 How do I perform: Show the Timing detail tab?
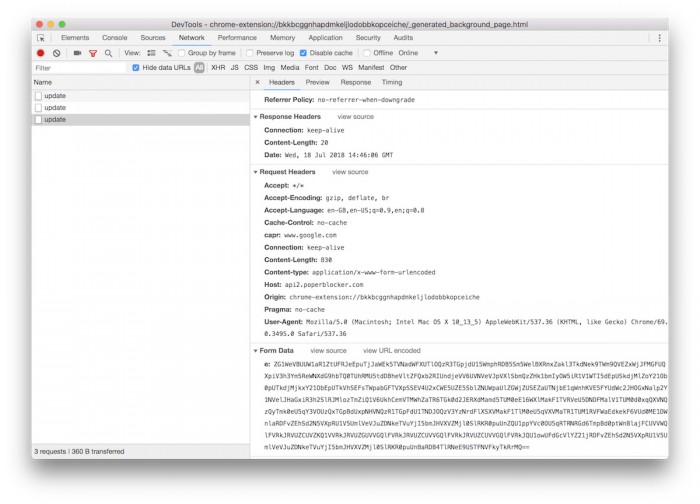[392, 83]
